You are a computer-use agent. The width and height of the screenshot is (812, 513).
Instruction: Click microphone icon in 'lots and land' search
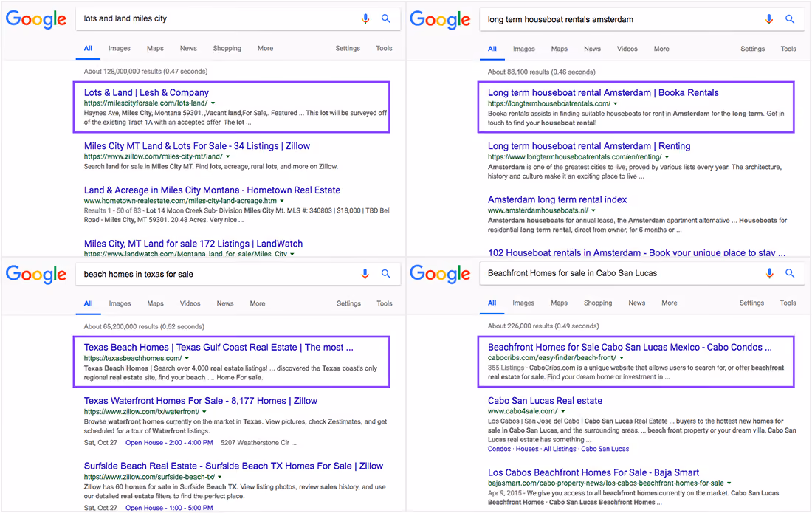click(365, 18)
